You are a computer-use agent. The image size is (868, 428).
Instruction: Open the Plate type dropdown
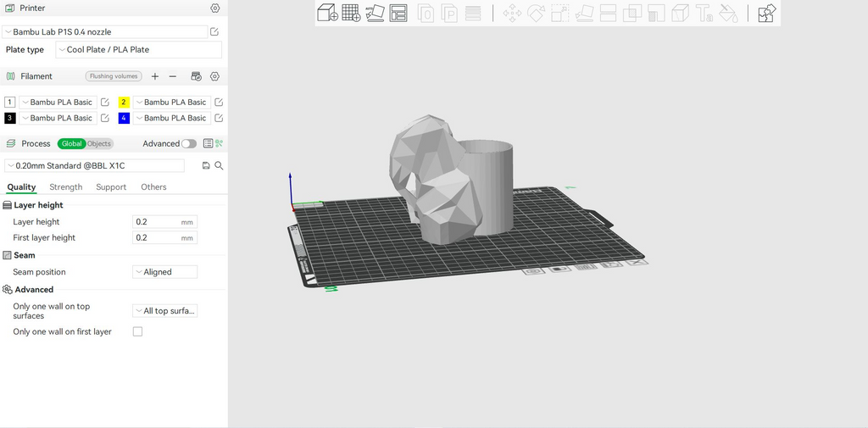click(138, 49)
